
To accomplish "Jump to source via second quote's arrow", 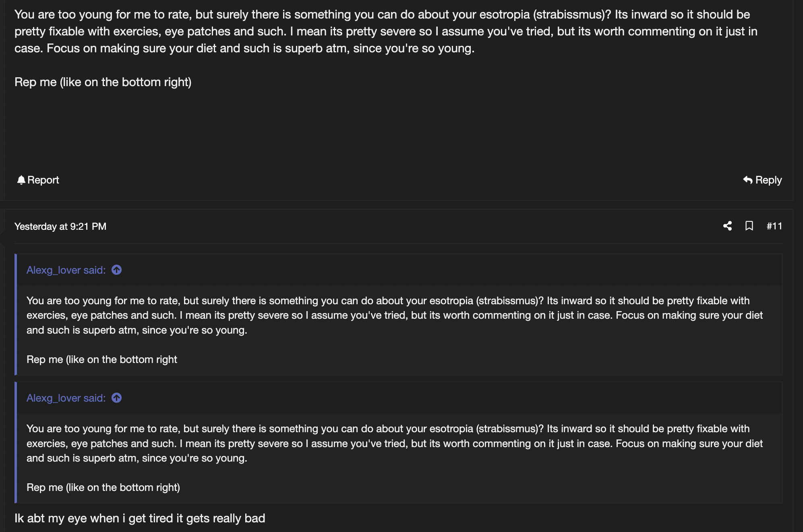I will [x=117, y=398].
